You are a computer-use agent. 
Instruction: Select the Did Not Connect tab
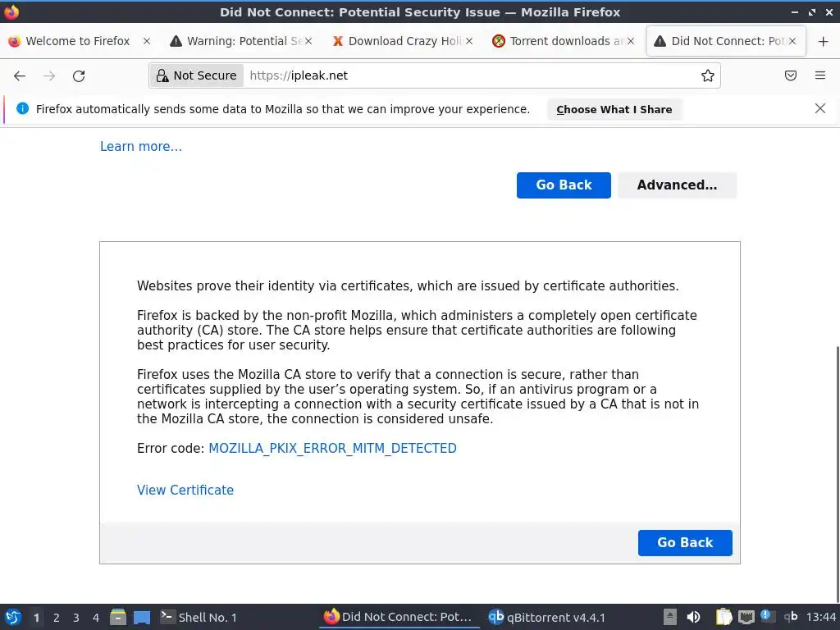point(727,41)
